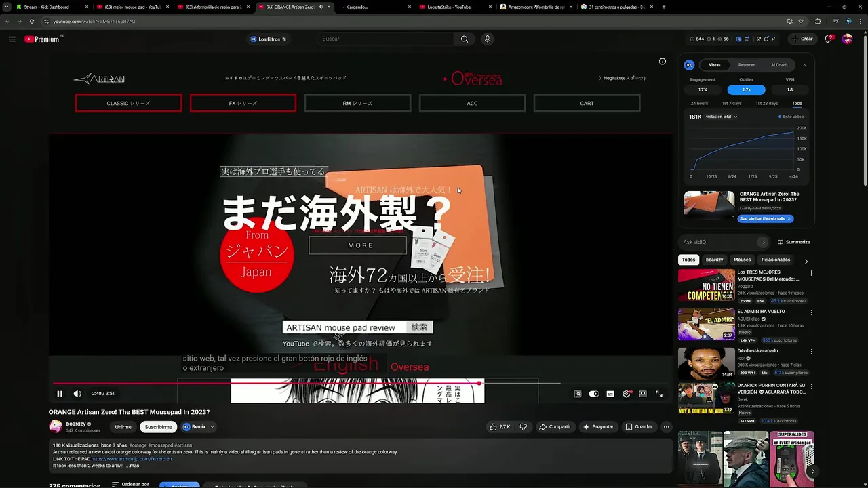Filter related videos by Mouses chip
This screenshot has height=488, width=868.
coord(742,260)
